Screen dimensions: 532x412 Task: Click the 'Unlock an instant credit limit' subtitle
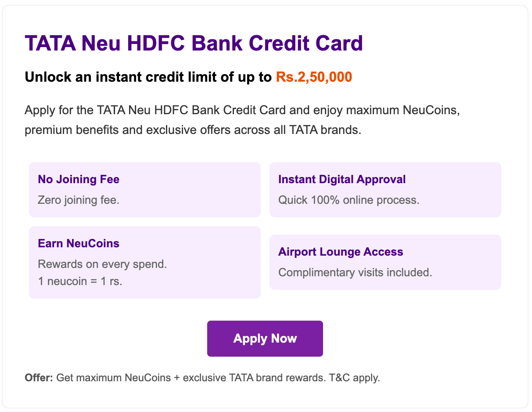point(148,77)
